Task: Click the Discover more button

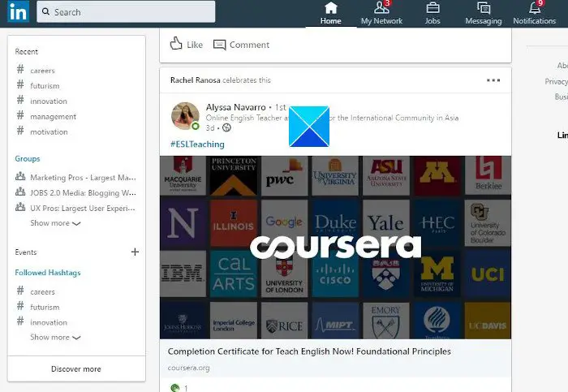Action: (x=76, y=368)
